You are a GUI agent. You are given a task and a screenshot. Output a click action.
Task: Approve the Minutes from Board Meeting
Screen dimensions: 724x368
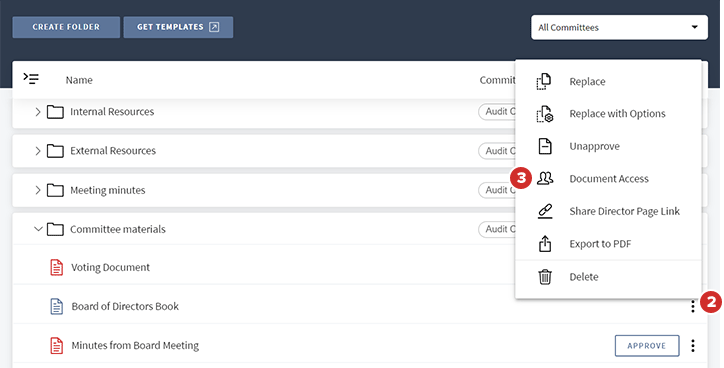point(647,345)
